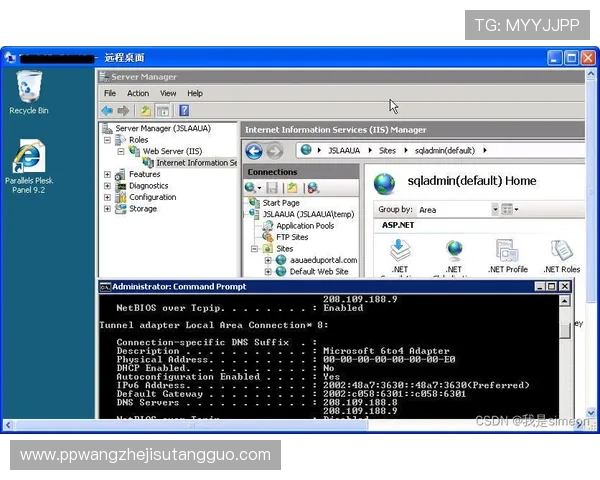Click the Server Manager back arrow toolbar icon
This screenshot has height=480, width=600.
(107, 111)
